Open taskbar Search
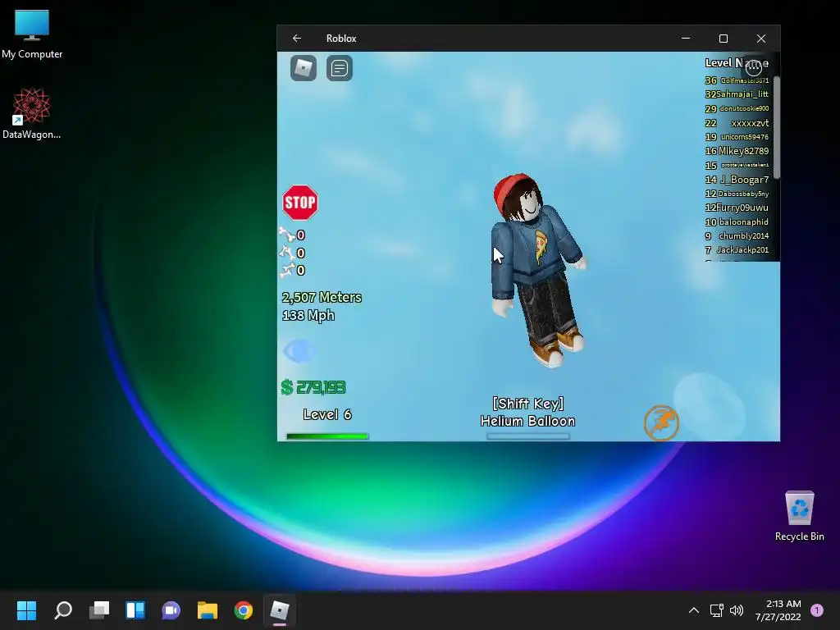 point(62,610)
